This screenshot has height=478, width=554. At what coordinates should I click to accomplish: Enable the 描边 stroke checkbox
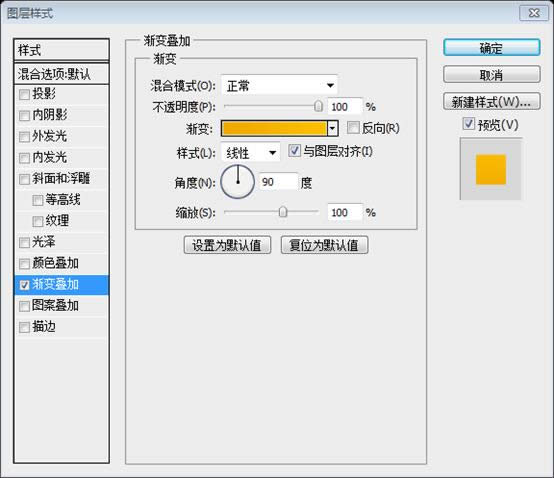pyautogui.click(x=24, y=327)
